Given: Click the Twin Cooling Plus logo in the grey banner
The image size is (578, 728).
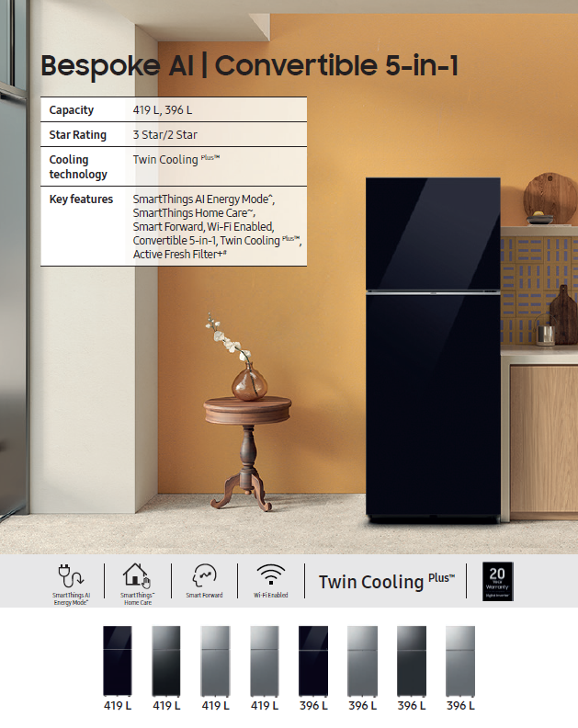Looking at the screenshot, I should [x=386, y=581].
